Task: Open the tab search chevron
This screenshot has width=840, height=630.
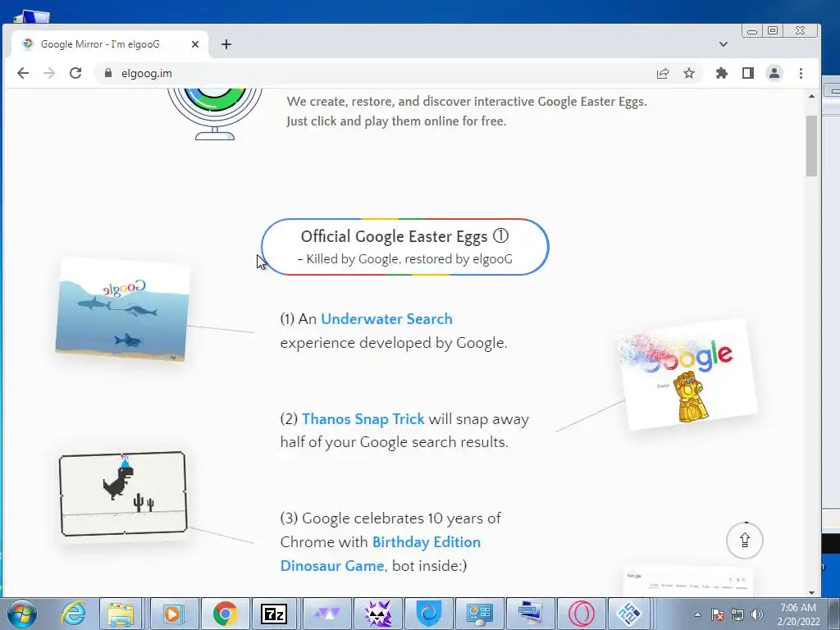Action: (724, 44)
